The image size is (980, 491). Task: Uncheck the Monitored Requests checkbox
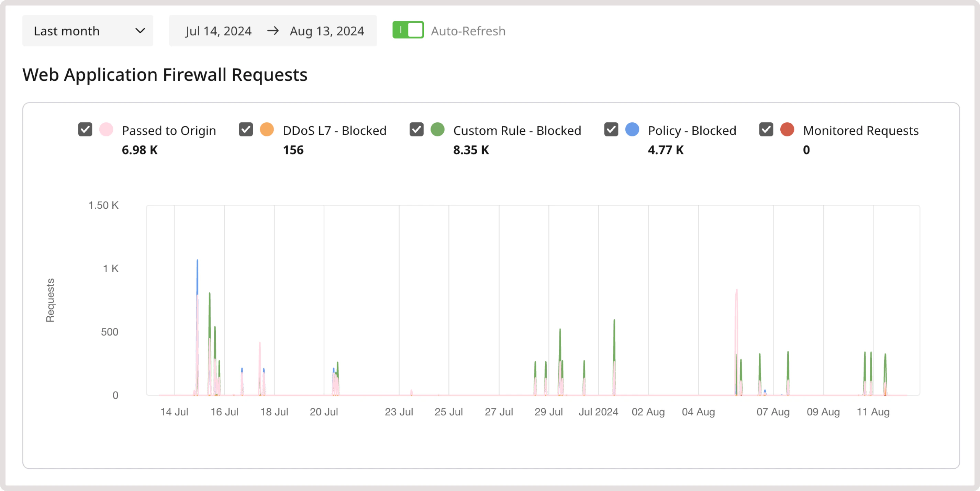click(x=766, y=130)
